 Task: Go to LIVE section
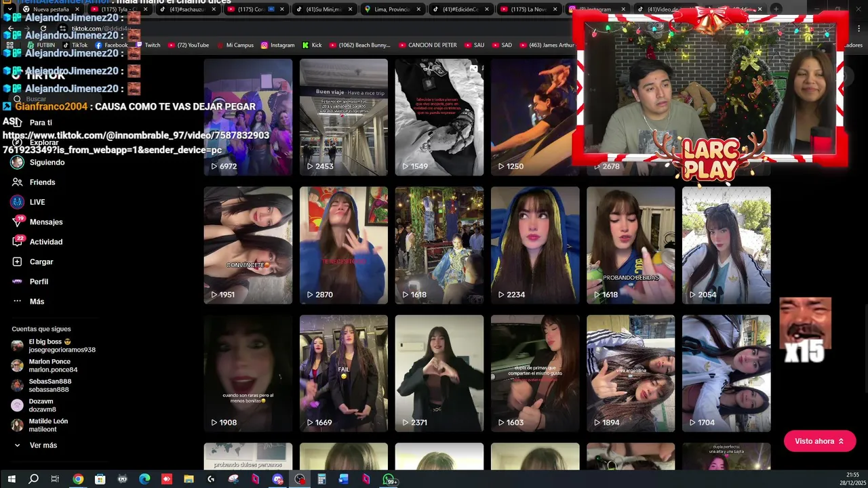pyautogui.click(x=28, y=202)
